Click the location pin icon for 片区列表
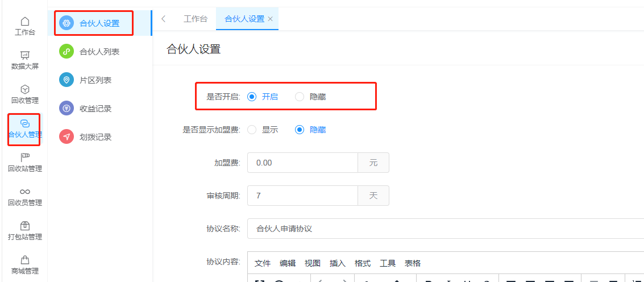Screen dimensions: 644x282 pos(66,80)
